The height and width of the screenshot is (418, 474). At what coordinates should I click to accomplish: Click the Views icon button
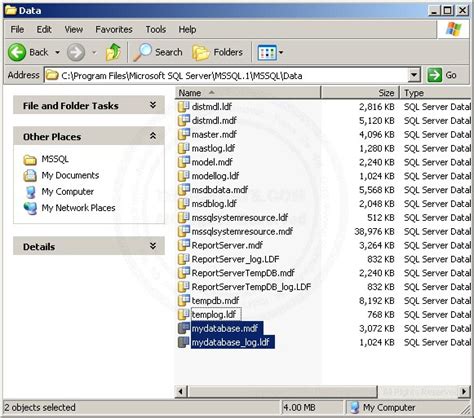pos(267,52)
